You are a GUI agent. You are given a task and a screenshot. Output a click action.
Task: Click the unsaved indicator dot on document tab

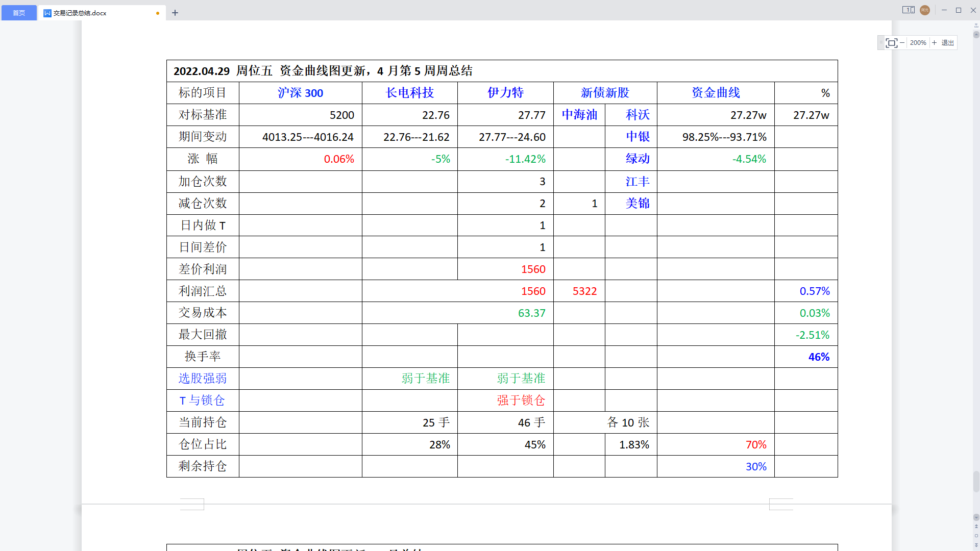point(158,13)
